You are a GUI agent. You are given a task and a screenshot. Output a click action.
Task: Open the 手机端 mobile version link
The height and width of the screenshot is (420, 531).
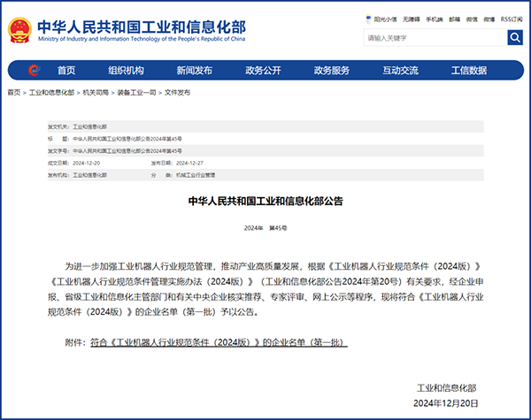point(434,18)
